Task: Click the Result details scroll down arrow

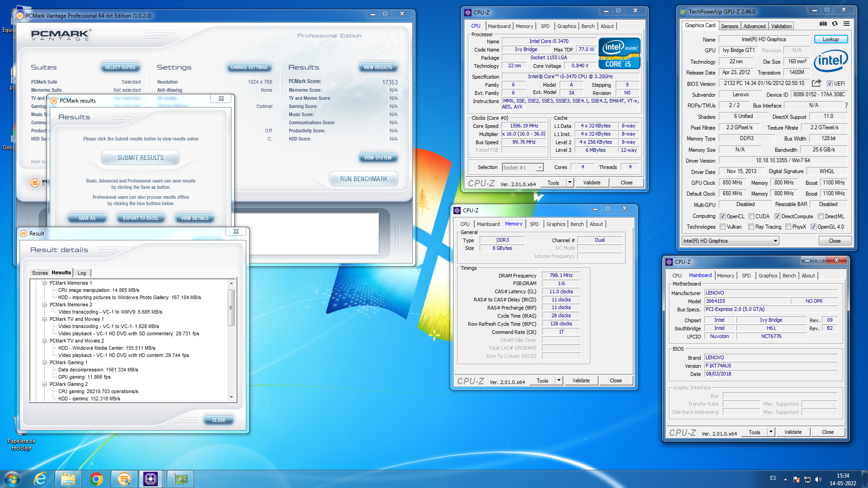Action: tap(231, 397)
